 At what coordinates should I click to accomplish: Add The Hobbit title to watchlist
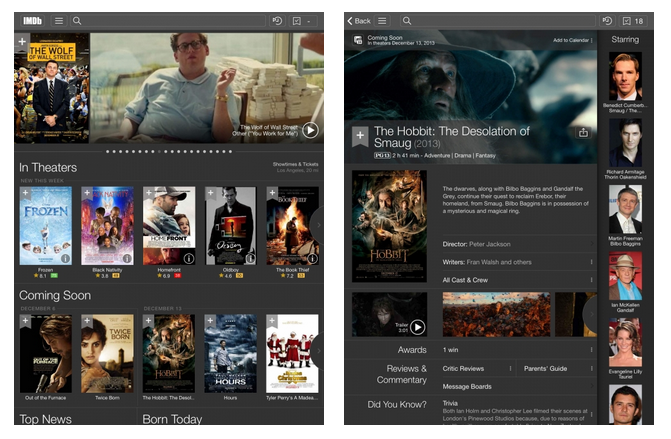[360, 136]
